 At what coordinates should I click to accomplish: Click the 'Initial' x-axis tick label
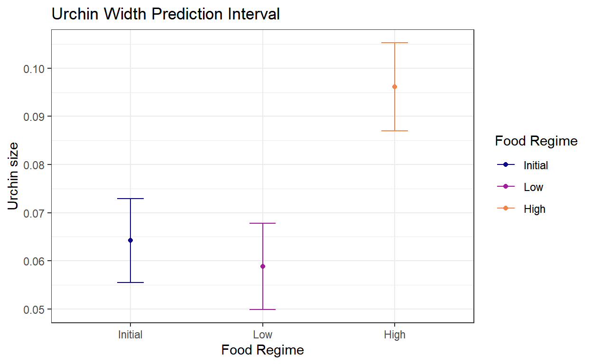tap(130, 335)
